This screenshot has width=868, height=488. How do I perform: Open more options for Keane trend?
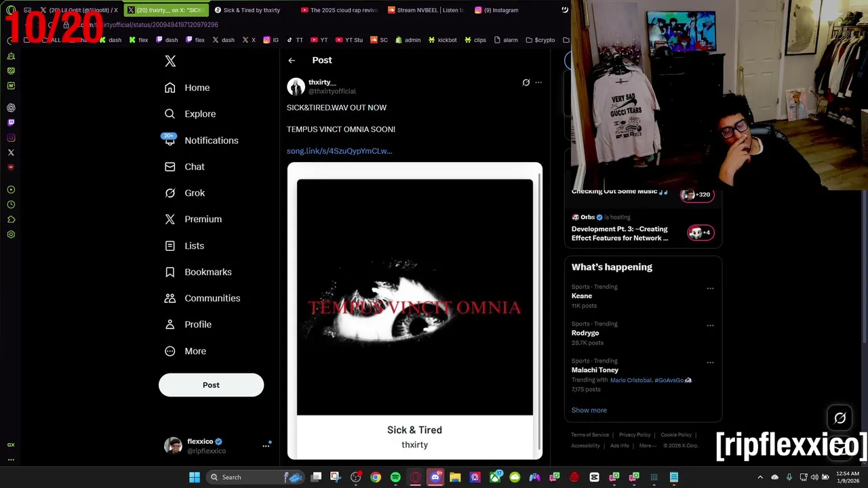click(710, 289)
